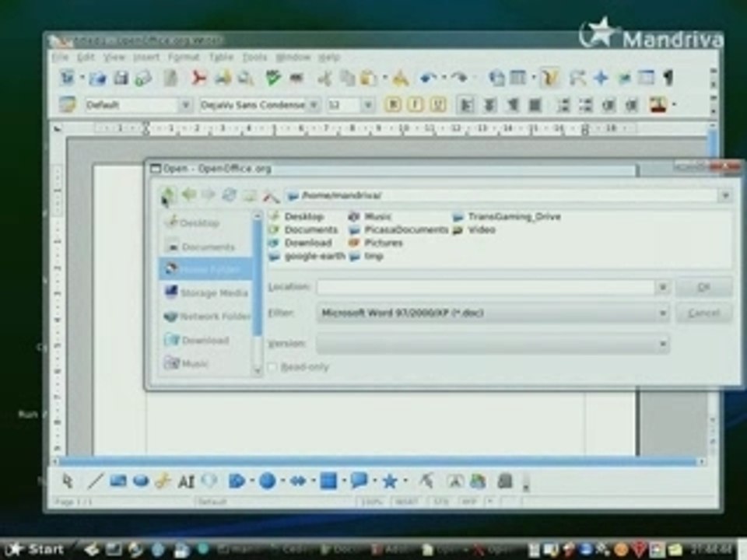Click Cancel in the Open dialog

click(703, 313)
